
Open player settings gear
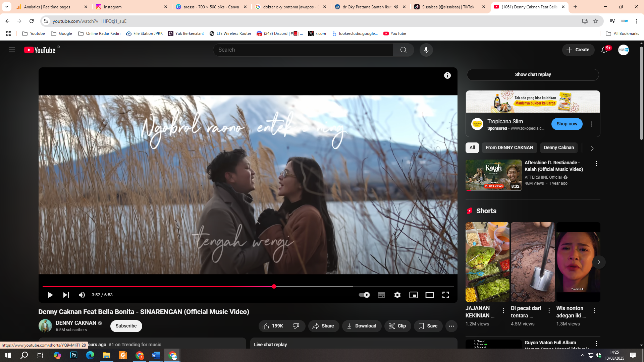397,295
